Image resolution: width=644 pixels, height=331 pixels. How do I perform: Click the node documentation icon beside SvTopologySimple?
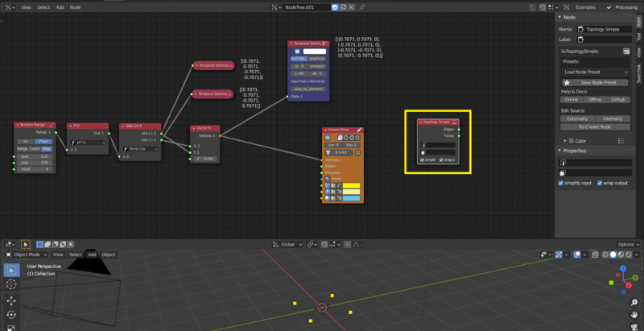click(626, 52)
